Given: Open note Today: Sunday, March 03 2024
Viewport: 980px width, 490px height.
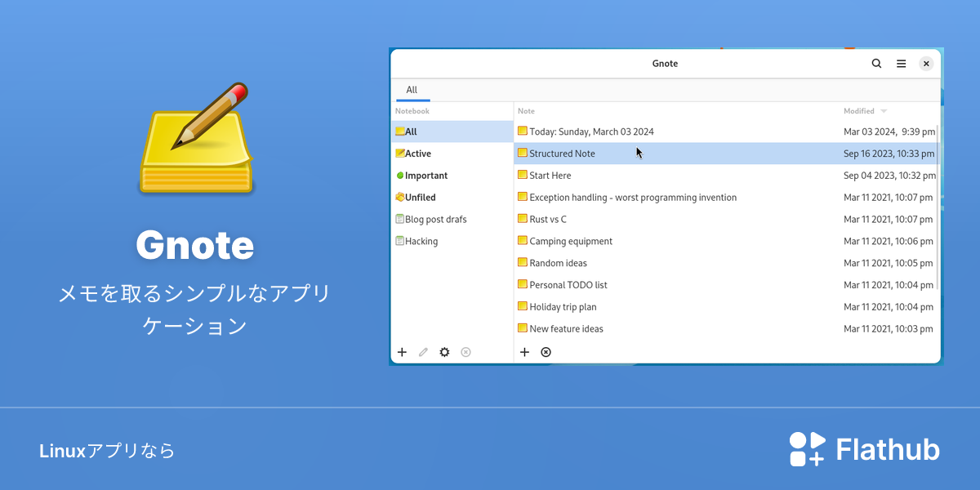Looking at the screenshot, I should [x=591, y=131].
